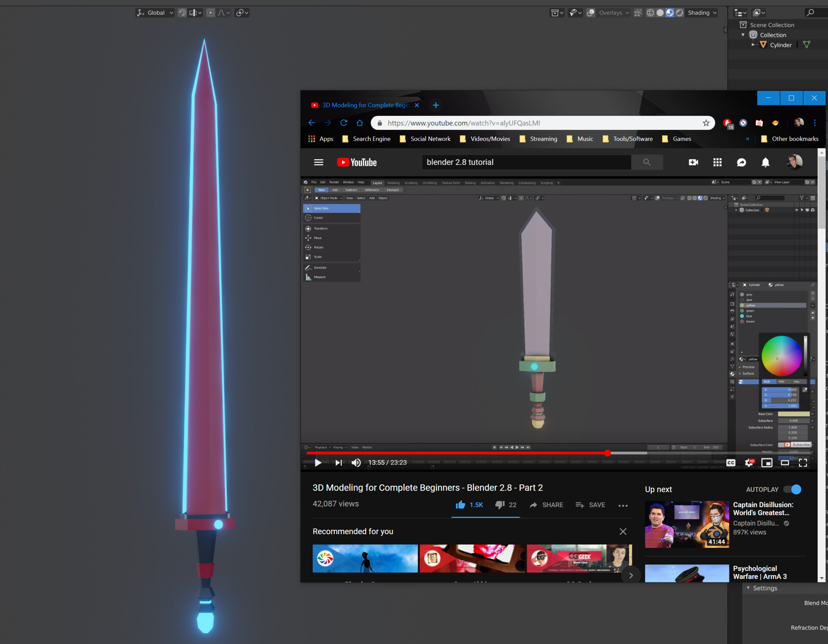The width and height of the screenshot is (828, 644).
Task: Open the Shading dropdown in the header
Action: click(702, 13)
